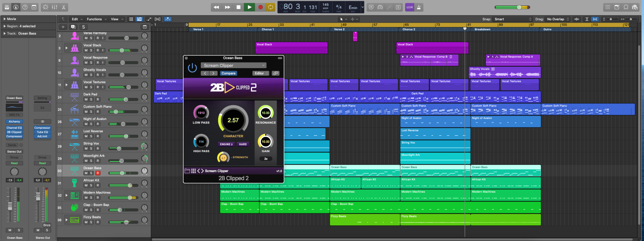Open the Snap Smart dropdown
The height and width of the screenshot is (241, 644).
click(512, 19)
